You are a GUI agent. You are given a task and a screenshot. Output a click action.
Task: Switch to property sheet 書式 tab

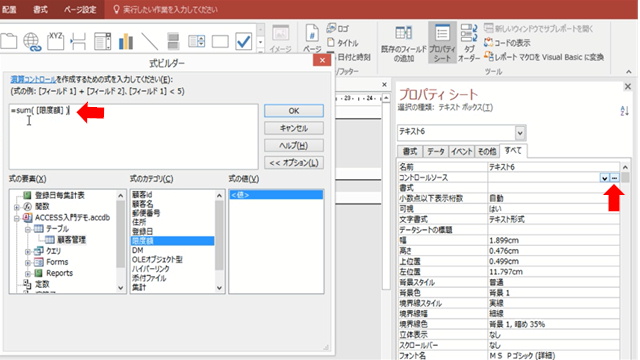(x=410, y=151)
